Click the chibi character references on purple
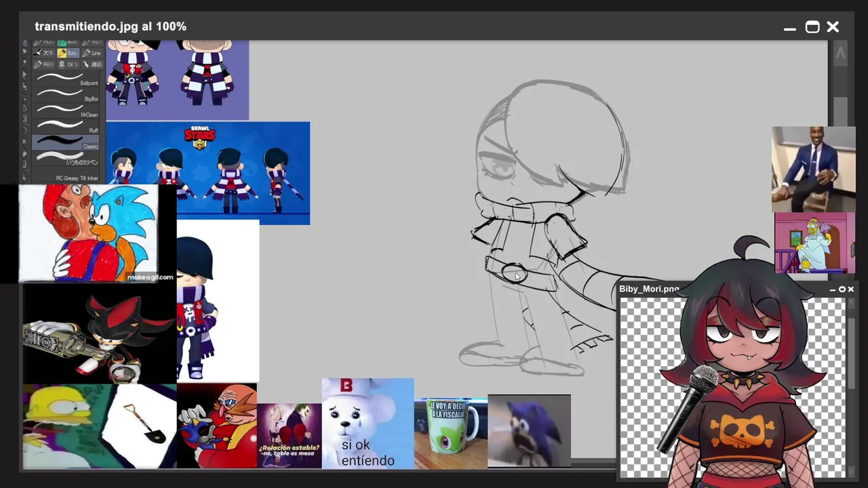The height and width of the screenshot is (488, 868). tap(178, 79)
